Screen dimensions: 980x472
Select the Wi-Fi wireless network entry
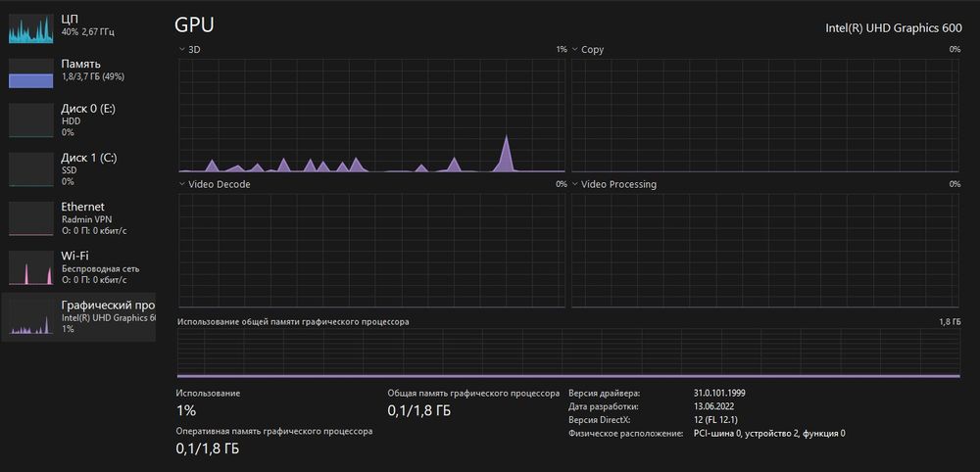(78, 268)
